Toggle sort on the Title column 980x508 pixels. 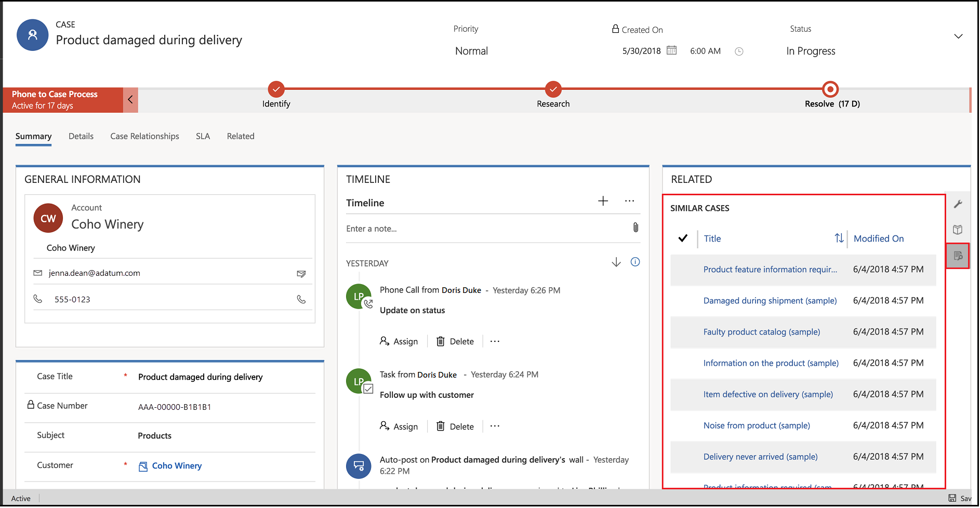point(839,238)
